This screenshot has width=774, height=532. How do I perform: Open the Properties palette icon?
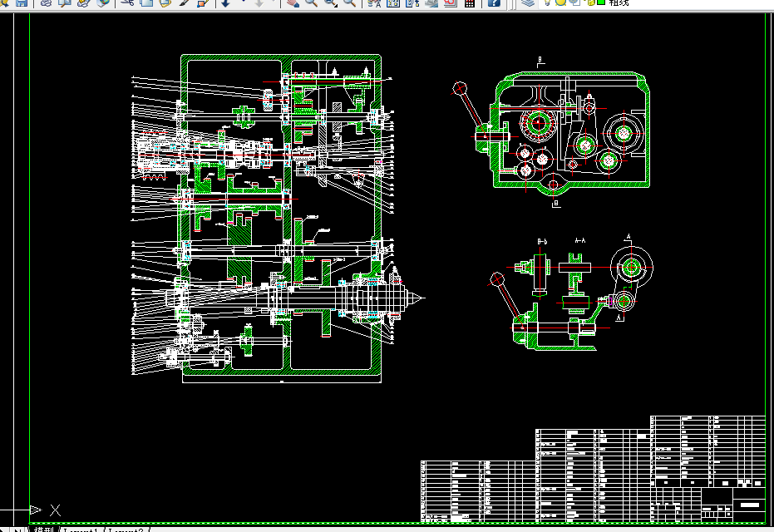pos(375,3)
